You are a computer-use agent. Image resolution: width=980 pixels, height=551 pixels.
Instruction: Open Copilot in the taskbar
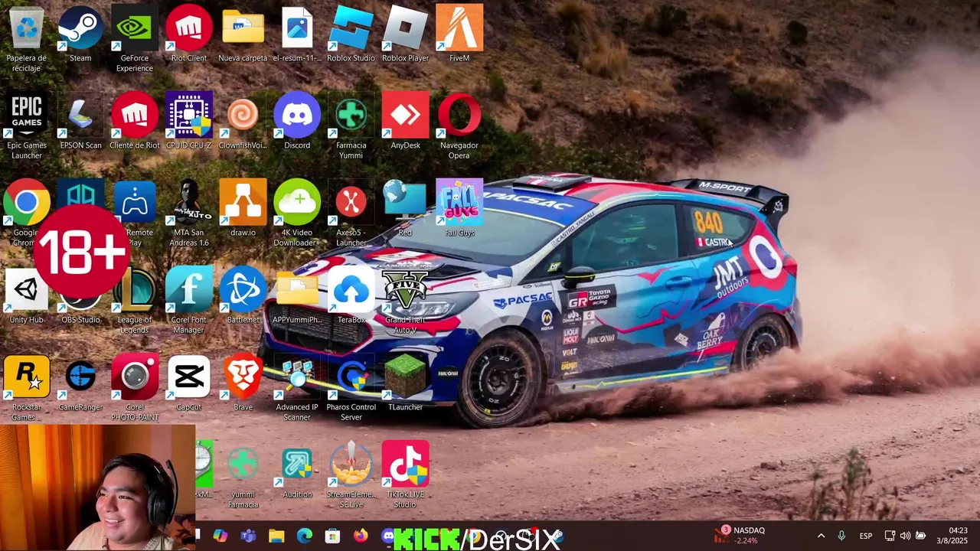point(220,536)
